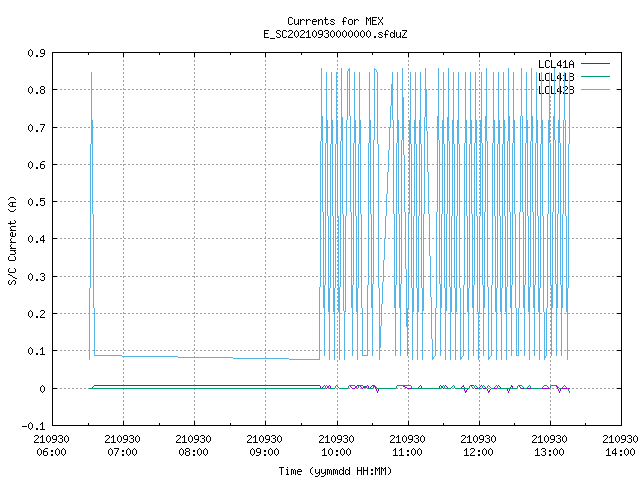This screenshot has height=480, width=640.
Task: Click the y-axis label "S/C Current (A)"
Action: (x=13, y=240)
